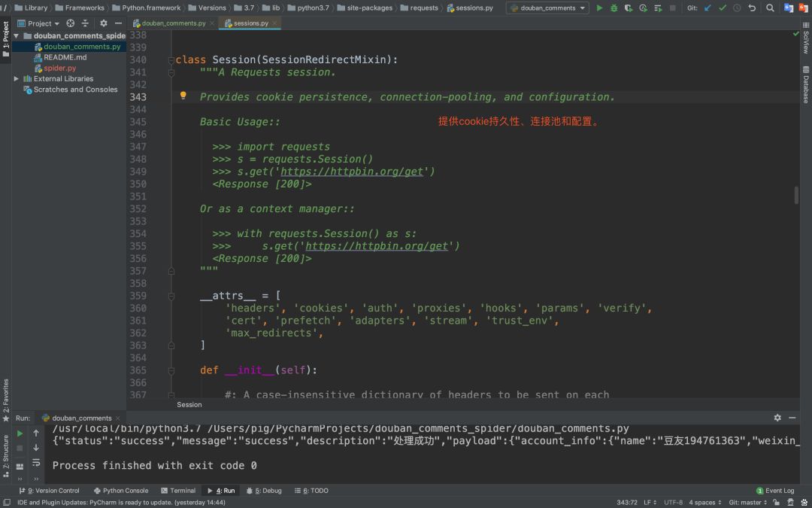
Task: Click the Git update project arrow
Action: (x=707, y=8)
